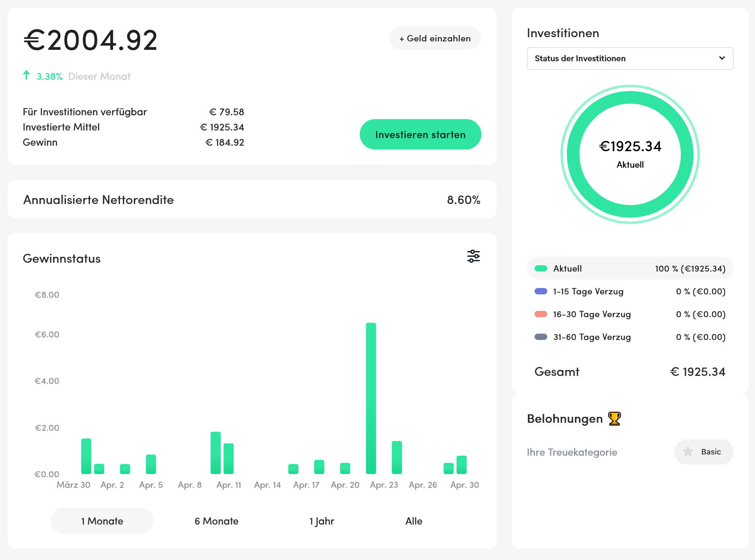Click the blue 1-15 Tage Verzug swatch
The image size is (755, 560).
tap(541, 291)
